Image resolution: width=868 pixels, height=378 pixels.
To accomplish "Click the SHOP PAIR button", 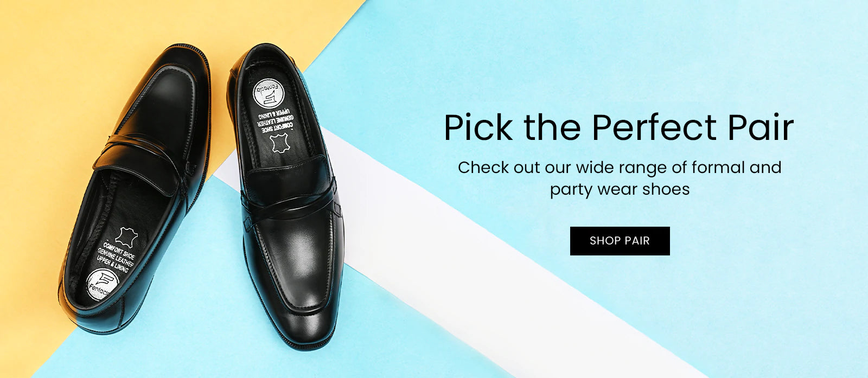I will (x=620, y=241).
